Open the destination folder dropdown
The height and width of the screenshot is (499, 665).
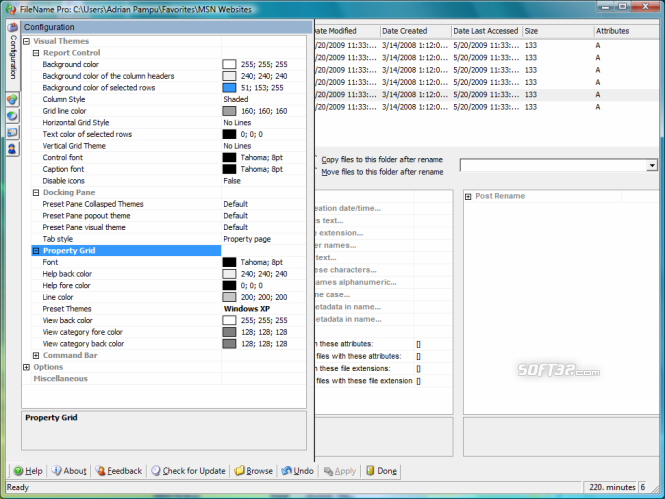click(652, 165)
